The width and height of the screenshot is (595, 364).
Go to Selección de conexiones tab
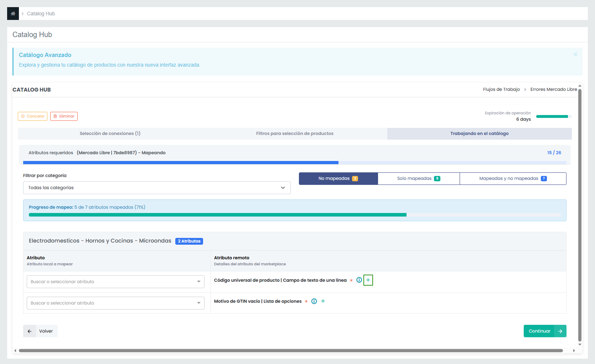pos(110,134)
